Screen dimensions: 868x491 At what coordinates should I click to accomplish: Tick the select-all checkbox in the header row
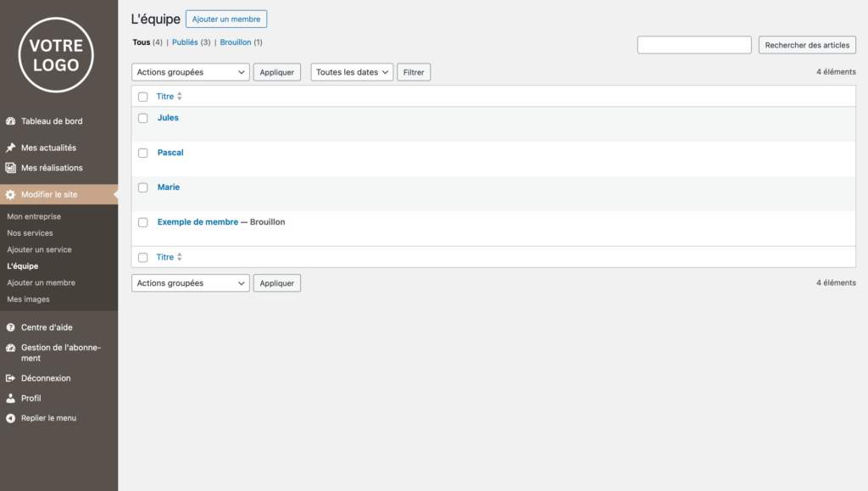click(143, 97)
